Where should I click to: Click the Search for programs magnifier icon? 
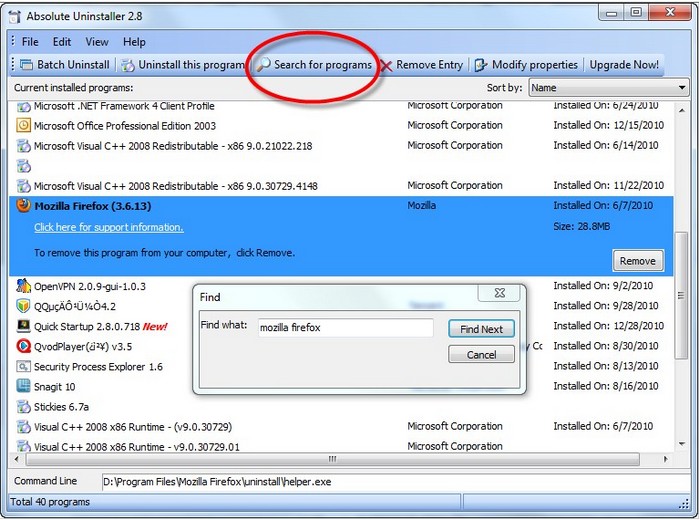point(264,65)
